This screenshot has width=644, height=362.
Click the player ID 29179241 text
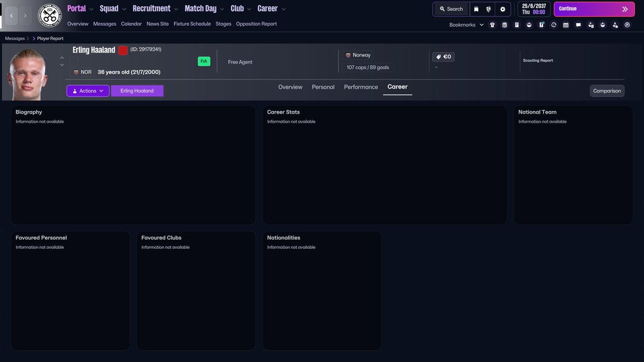(x=146, y=49)
